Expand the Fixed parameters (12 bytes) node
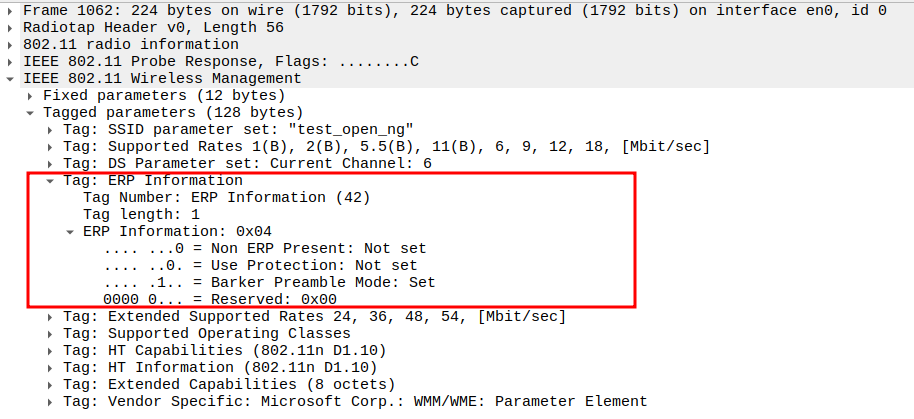The image size is (914, 419). tap(30, 96)
